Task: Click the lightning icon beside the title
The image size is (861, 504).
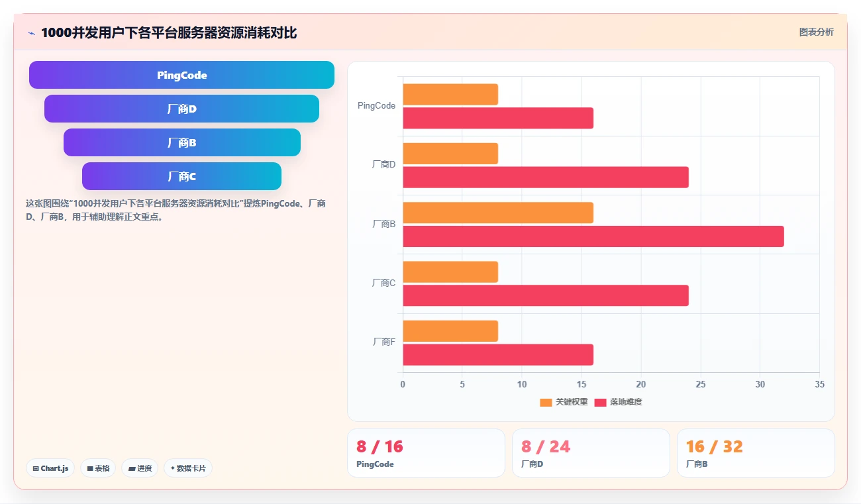Action: pos(31,33)
